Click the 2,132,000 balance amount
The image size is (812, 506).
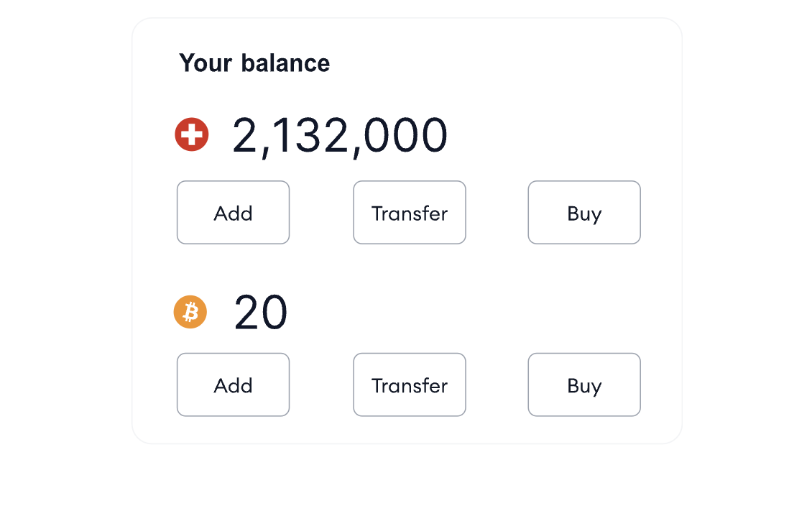click(340, 135)
